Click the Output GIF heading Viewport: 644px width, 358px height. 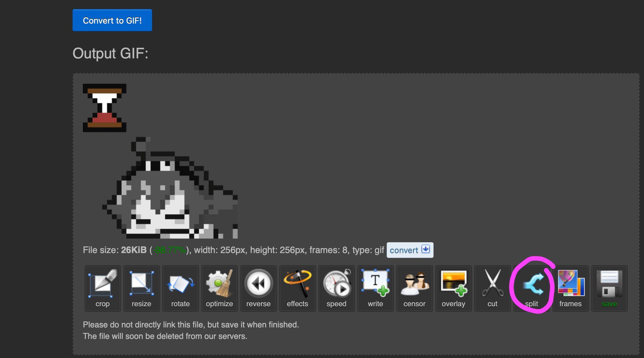110,54
